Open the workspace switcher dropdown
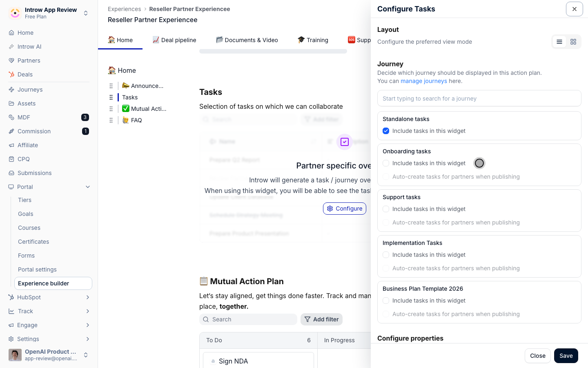The image size is (588, 368). [x=86, y=13]
